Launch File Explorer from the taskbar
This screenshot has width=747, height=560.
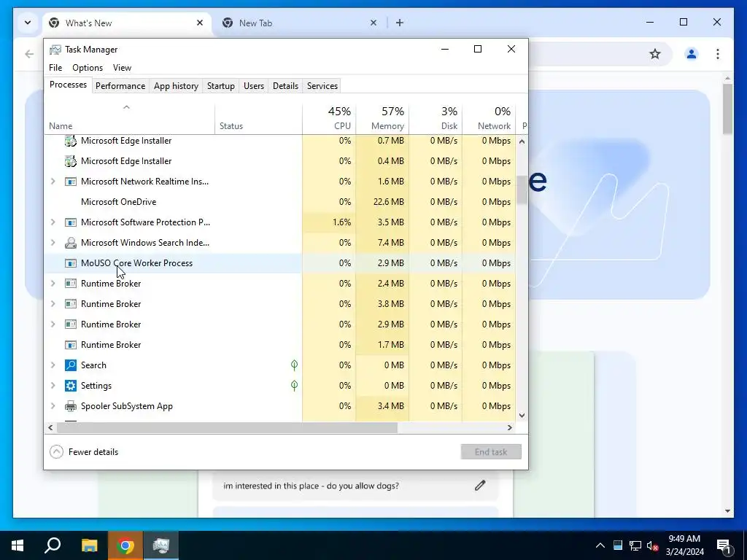click(x=89, y=545)
